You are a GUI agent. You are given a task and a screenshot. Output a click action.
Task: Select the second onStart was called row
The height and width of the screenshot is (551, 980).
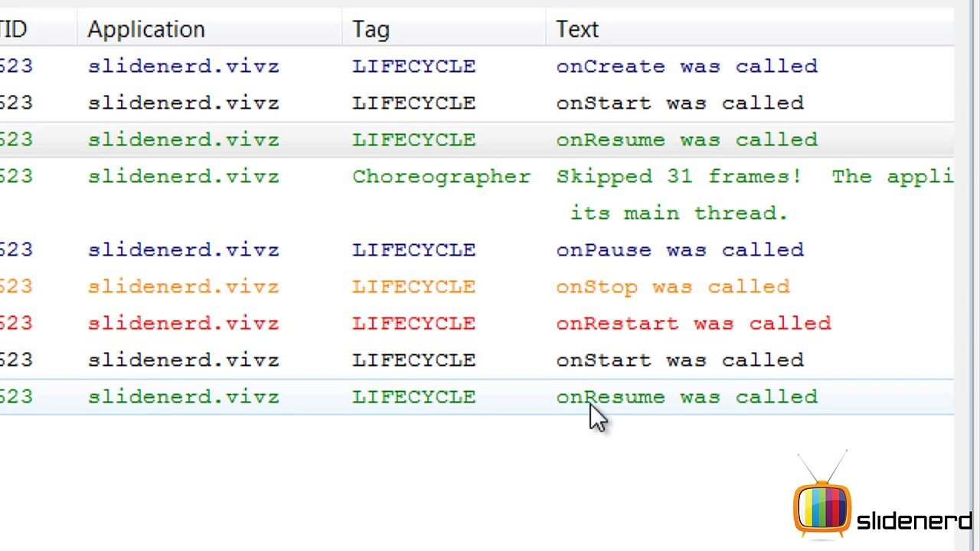pos(477,360)
